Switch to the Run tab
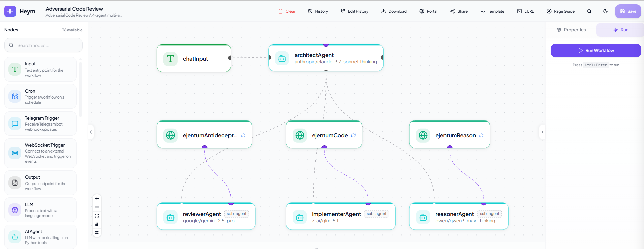 tap(621, 30)
